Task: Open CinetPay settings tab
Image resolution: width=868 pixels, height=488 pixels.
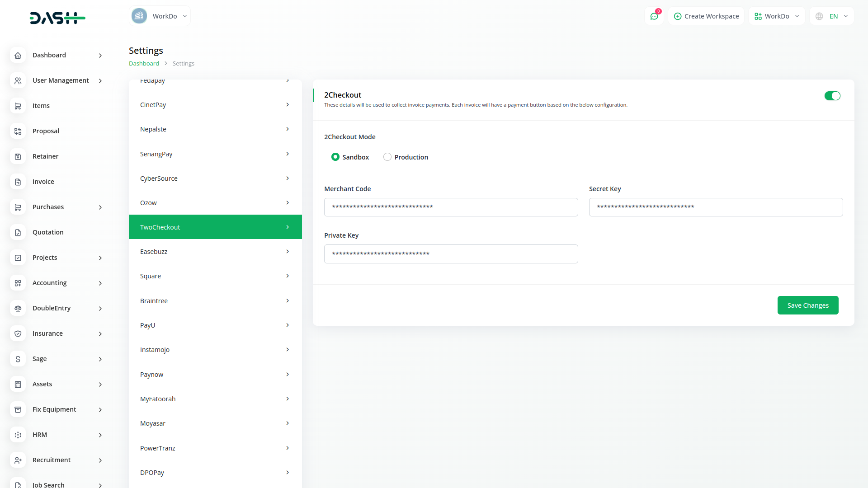Action: [x=215, y=105]
